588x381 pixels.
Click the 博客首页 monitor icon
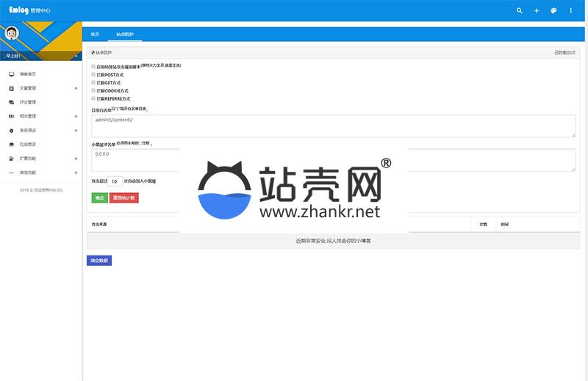click(11, 74)
